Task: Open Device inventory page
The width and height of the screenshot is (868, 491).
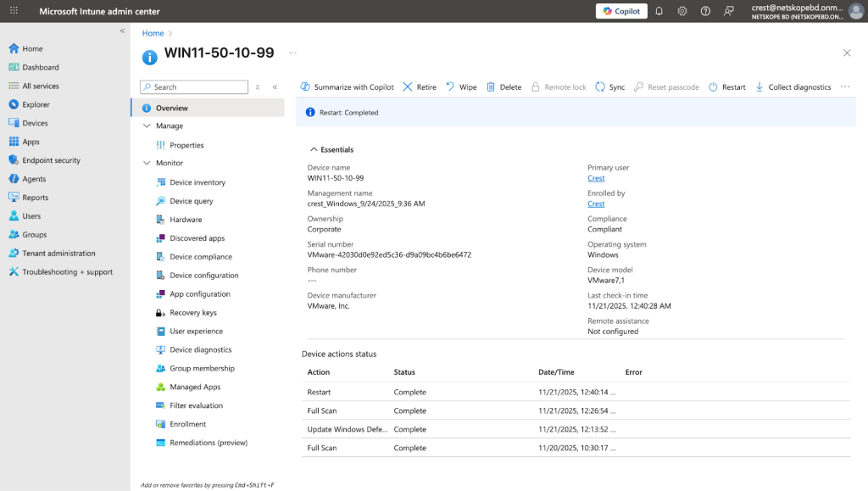Action: 197,182
